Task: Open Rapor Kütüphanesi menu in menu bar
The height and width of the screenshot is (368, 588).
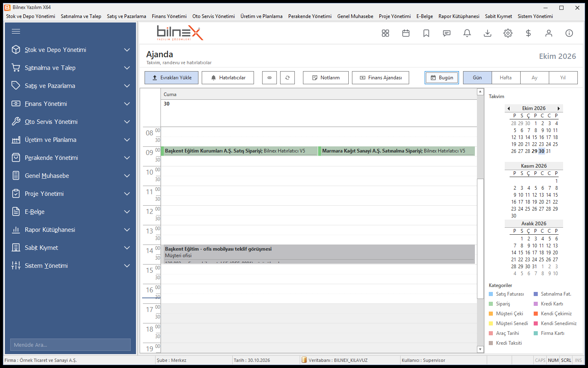Action: pyautogui.click(x=459, y=16)
